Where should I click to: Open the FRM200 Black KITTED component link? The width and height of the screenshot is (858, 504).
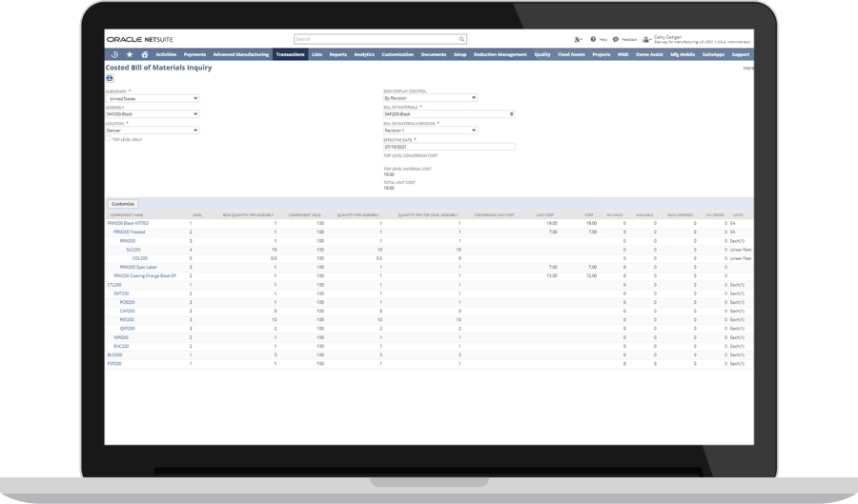click(x=128, y=223)
